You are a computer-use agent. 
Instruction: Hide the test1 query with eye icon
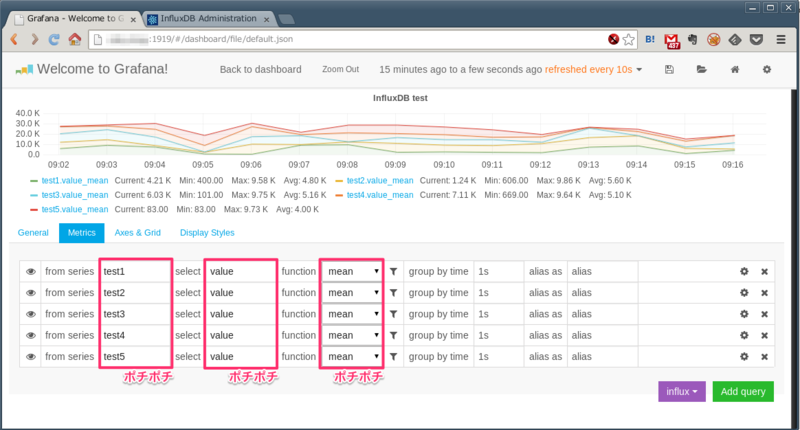pyautogui.click(x=31, y=272)
